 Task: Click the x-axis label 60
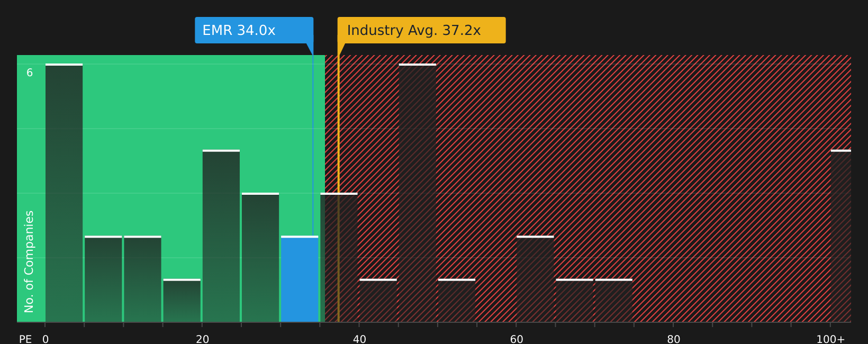tap(517, 339)
